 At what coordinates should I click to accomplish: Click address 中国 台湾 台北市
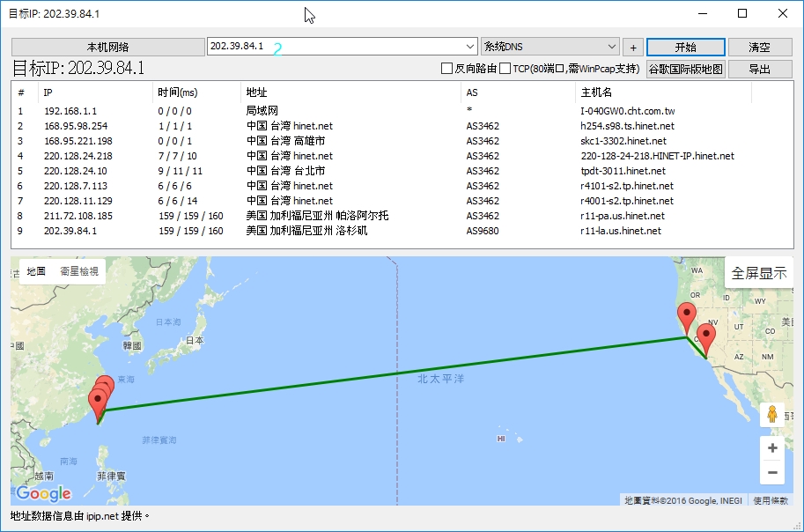pyautogui.click(x=285, y=171)
